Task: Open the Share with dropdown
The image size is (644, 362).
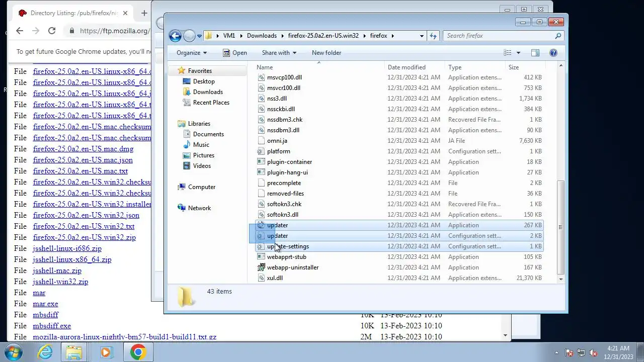Action: (279, 53)
